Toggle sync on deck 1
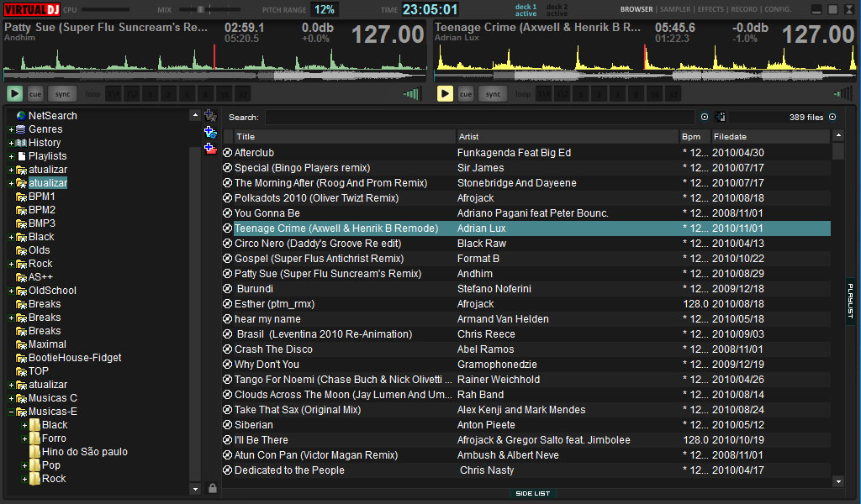 (x=62, y=94)
